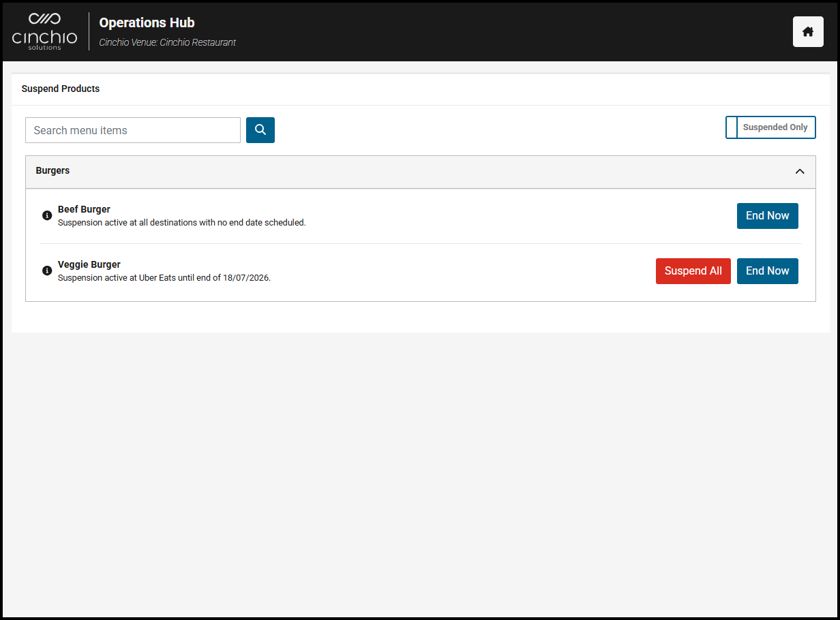840x620 pixels.
Task: Suspend Veggie Burger at all destinations
Action: [x=693, y=271]
